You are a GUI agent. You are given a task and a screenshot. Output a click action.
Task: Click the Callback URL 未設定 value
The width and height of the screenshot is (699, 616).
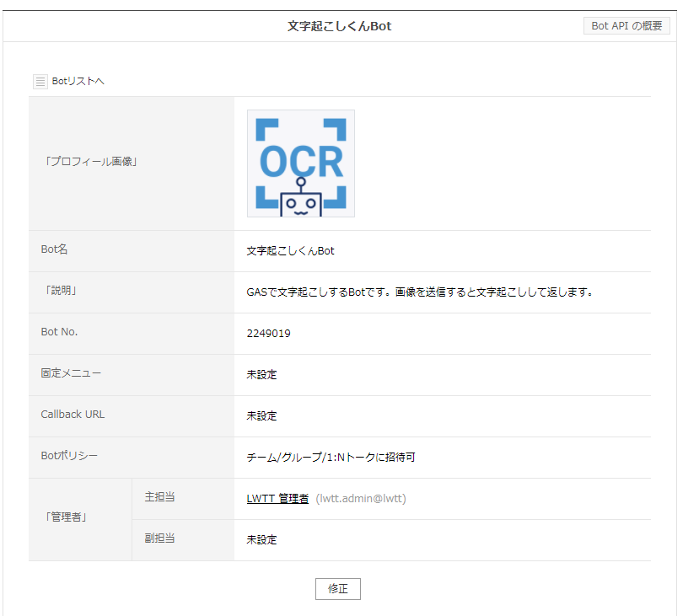pyautogui.click(x=261, y=416)
